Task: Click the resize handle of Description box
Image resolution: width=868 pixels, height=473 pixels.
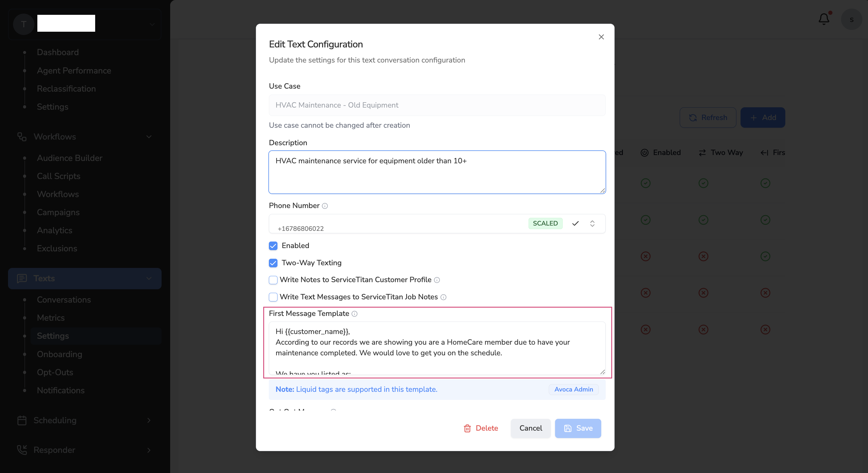Action: click(602, 190)
